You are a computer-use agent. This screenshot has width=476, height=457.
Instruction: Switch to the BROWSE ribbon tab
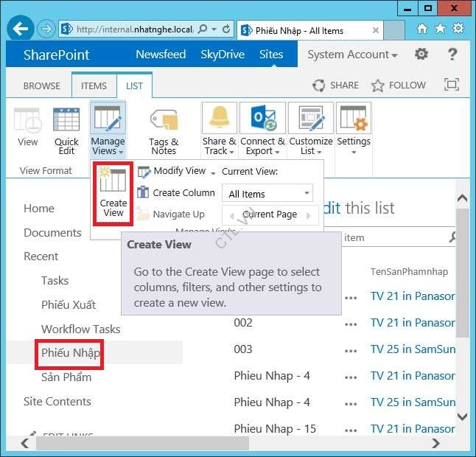(x=41, y=86)
